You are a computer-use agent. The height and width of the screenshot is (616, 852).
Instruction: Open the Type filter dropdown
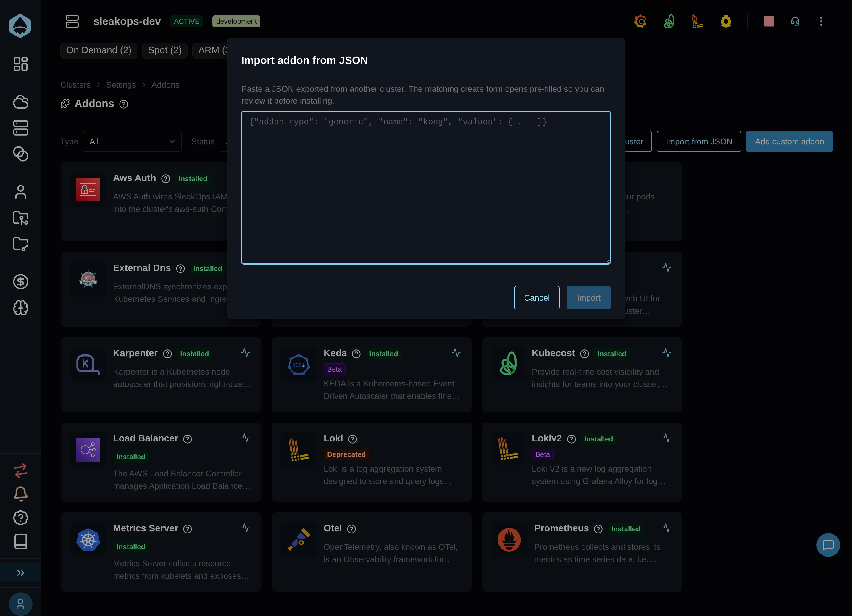pos(132,142)
